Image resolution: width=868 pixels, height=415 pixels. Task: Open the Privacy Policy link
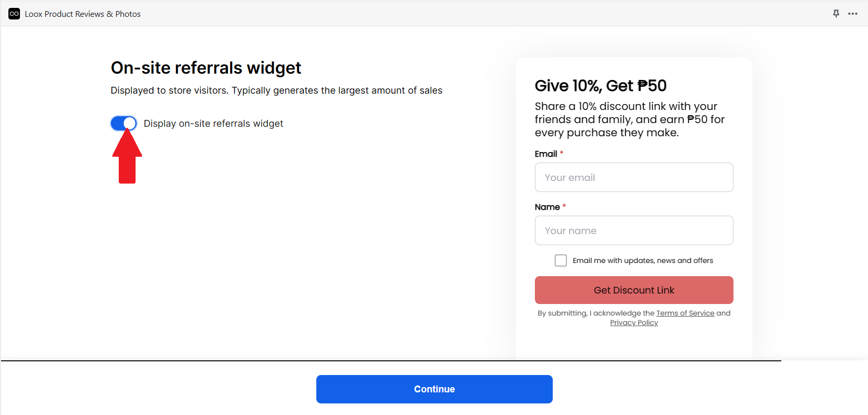pos(634,322)
